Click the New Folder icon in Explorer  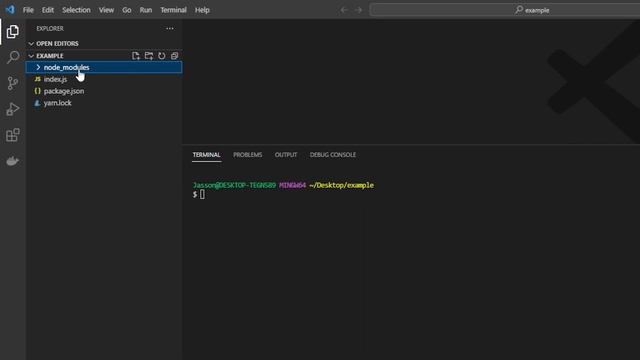point(149,56)
